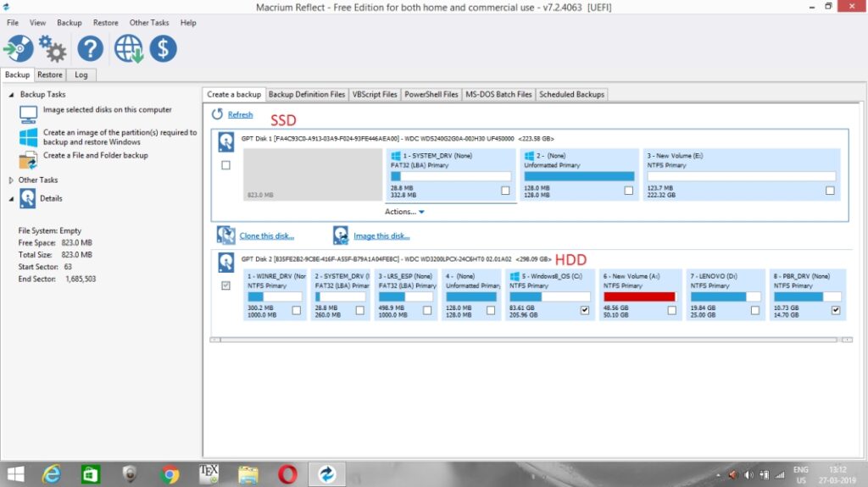Click the GPT Disk 2 drive icon
This screenshot has height=487, width=868.
coord(225,263)
